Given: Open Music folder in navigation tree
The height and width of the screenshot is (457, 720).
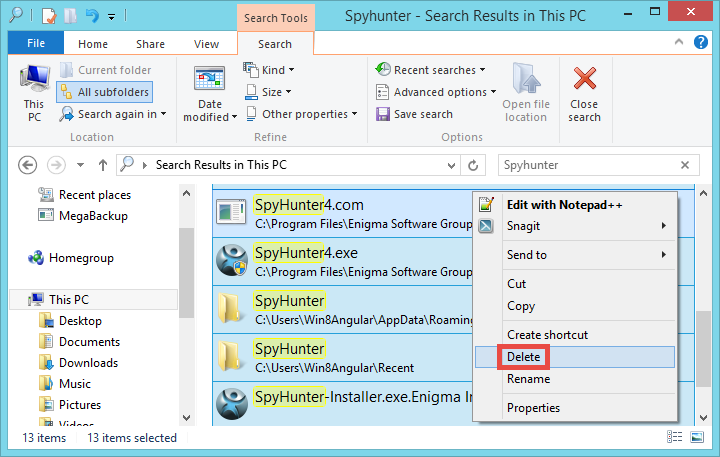Looking at the screenshot, I should (65, 384).
